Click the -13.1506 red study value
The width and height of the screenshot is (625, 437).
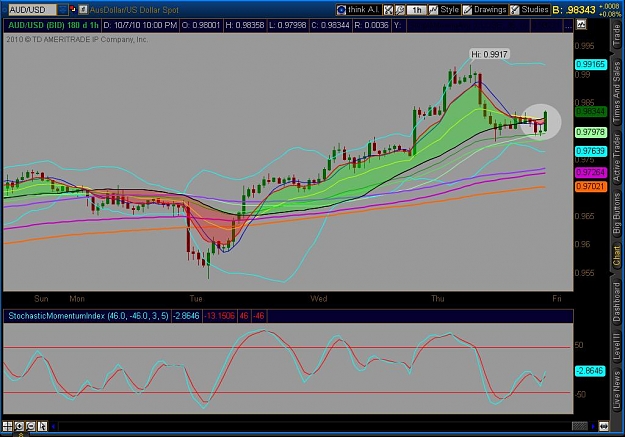click(x=219, y=316)
